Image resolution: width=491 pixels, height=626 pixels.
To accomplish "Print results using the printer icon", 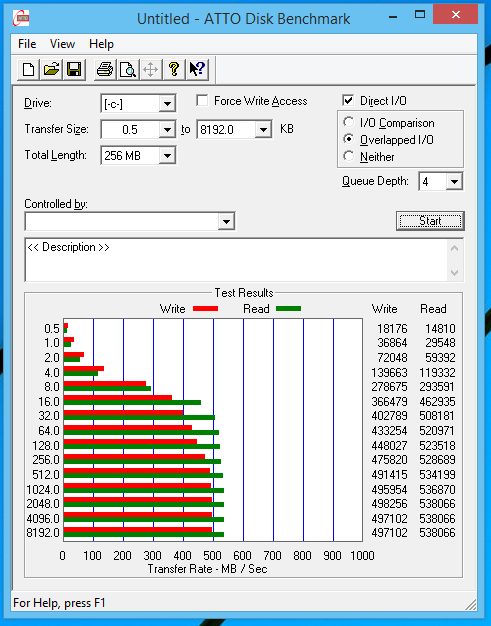I will point(105,69).
